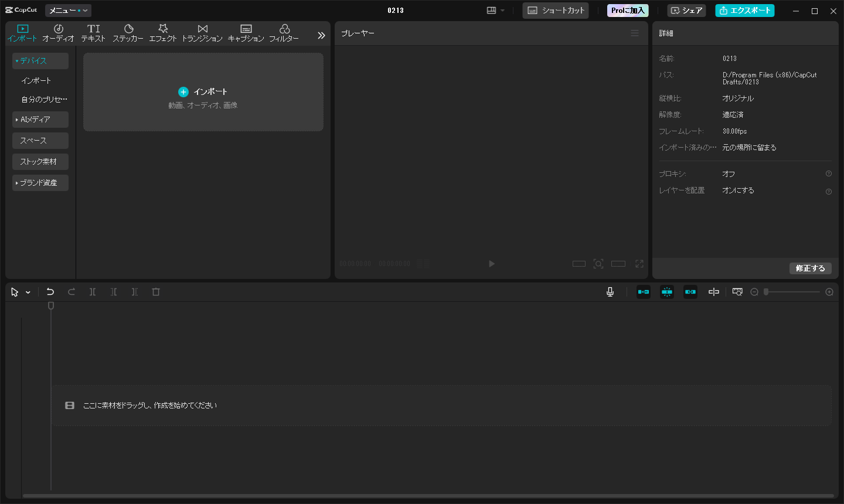Click the trash delete icon in timeline
Screen dimensions: 844x504
(156, 292)
